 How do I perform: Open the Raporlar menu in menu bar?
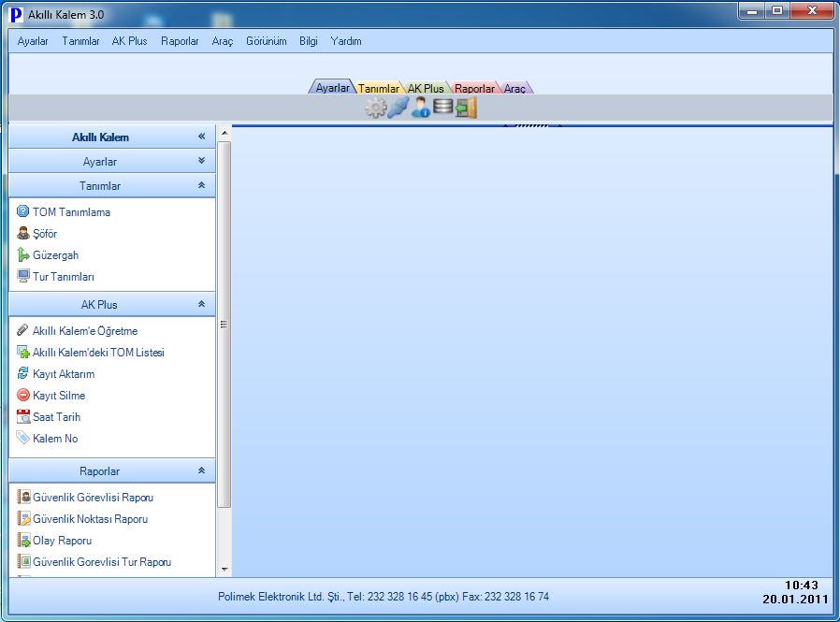click(180, 41)
